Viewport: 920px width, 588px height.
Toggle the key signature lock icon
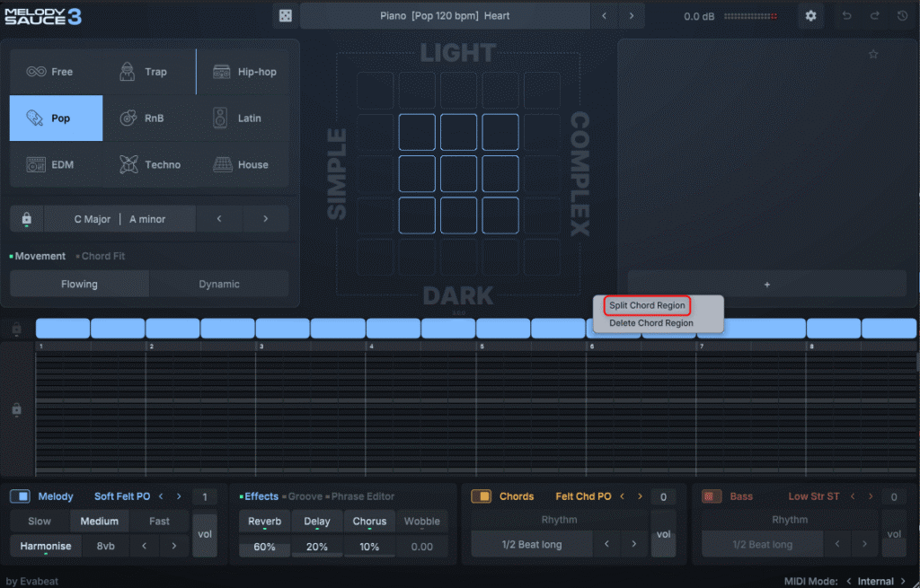pos(26,219)
